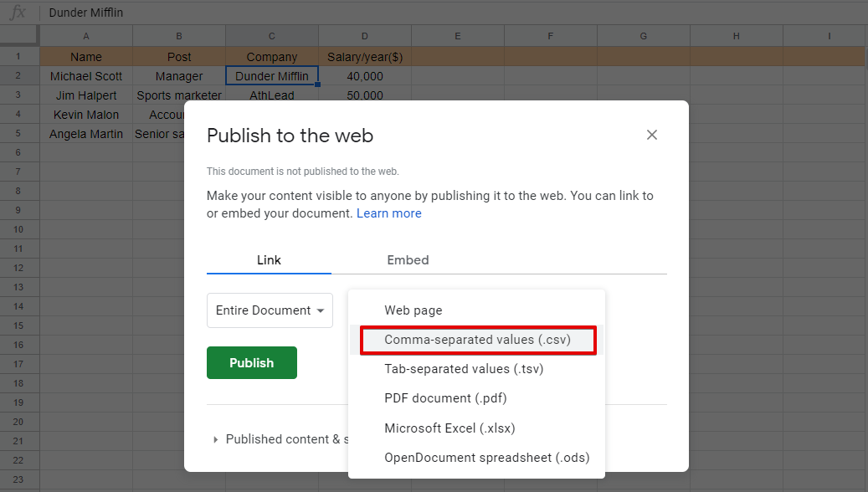Select row 10 header

[18, 229]
